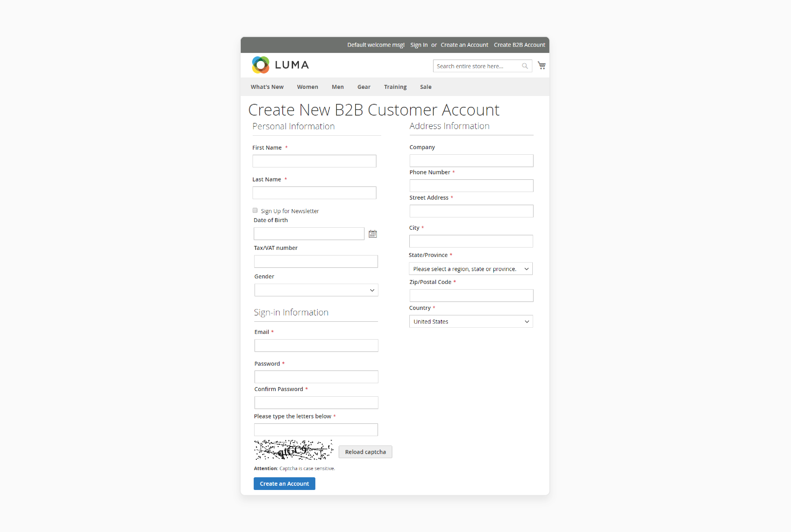Click Create an Account header link
The height and width of the screenshot is (532, 791).
(465, 45)
